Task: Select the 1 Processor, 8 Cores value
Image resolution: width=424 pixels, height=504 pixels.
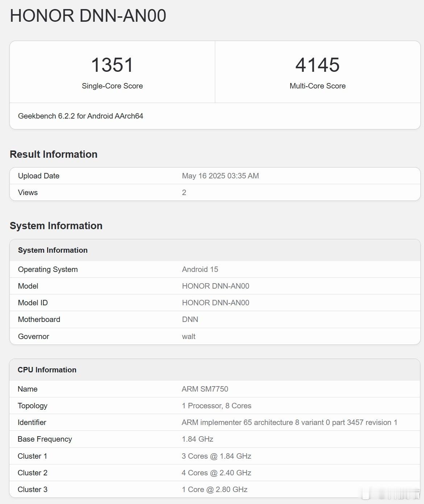Action: coord(217,406)
